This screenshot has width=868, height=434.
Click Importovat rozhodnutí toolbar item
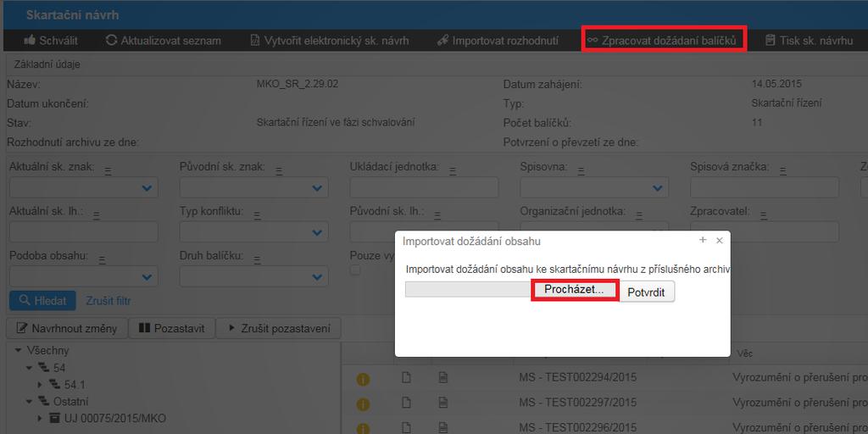498,41
